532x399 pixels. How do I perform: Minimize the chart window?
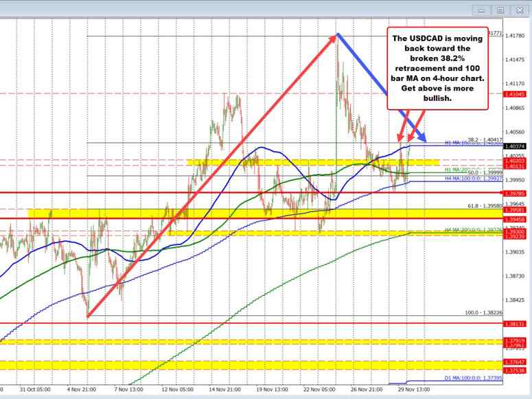[x=481, y=10]
